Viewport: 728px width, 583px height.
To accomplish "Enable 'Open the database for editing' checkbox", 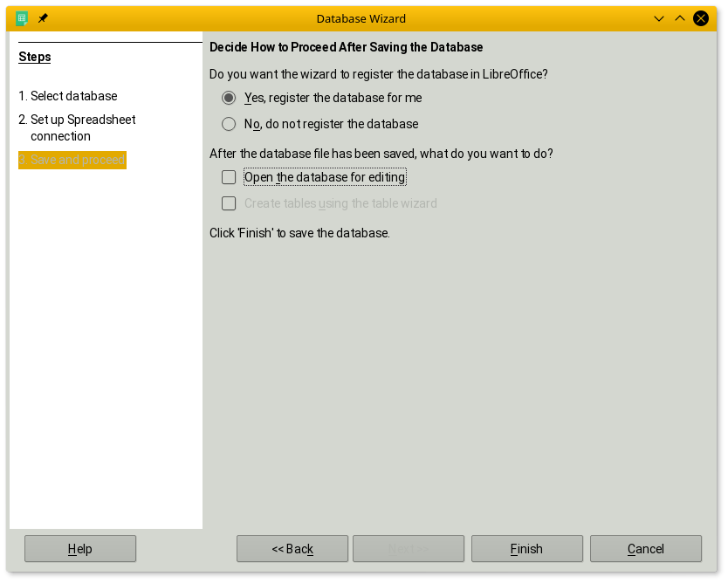I will [229, 177].
